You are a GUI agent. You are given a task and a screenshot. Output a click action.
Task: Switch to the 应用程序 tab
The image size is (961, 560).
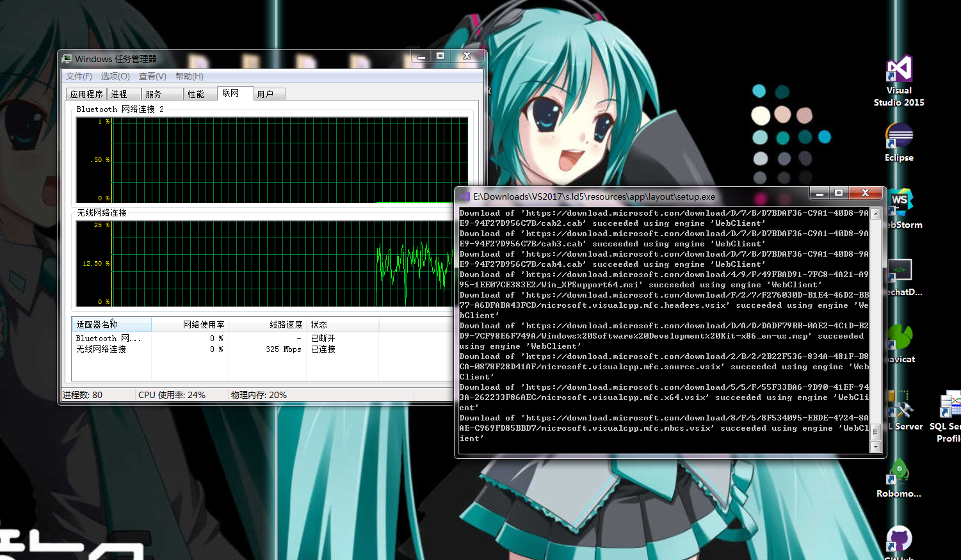[x=86, y=94]
